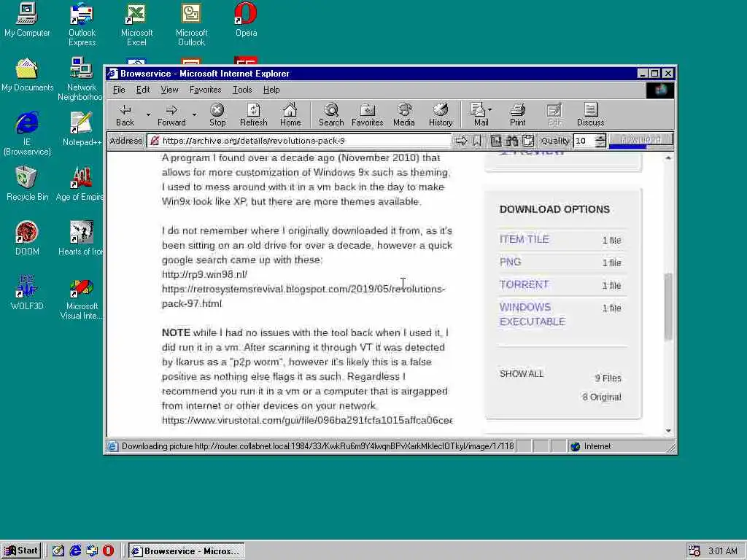Select Opera desktop shortcut
This screenshot has height=560, width=747.
pos(246,20)
